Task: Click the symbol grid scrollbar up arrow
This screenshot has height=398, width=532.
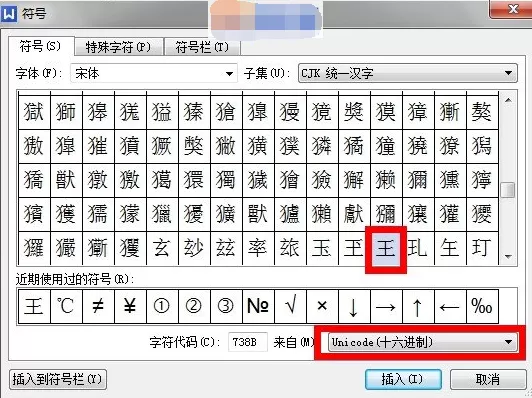Action: point(508,100)
